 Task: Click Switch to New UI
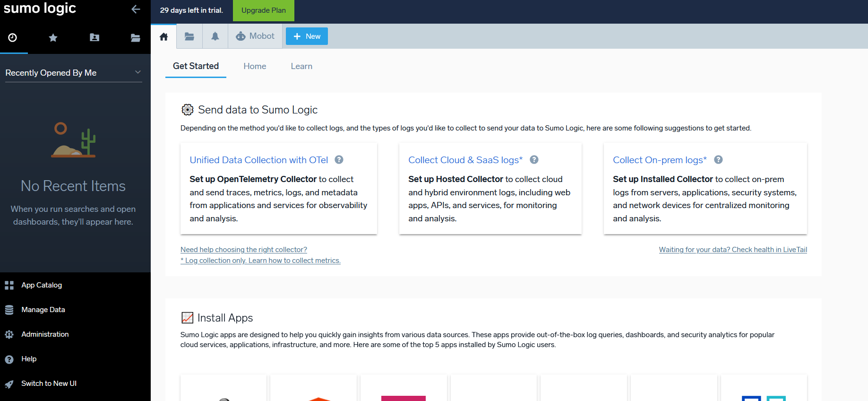point(49,384)
